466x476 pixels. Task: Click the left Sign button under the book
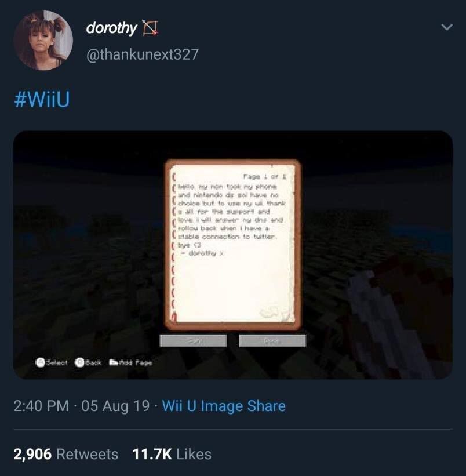click(x=193, y=341)
